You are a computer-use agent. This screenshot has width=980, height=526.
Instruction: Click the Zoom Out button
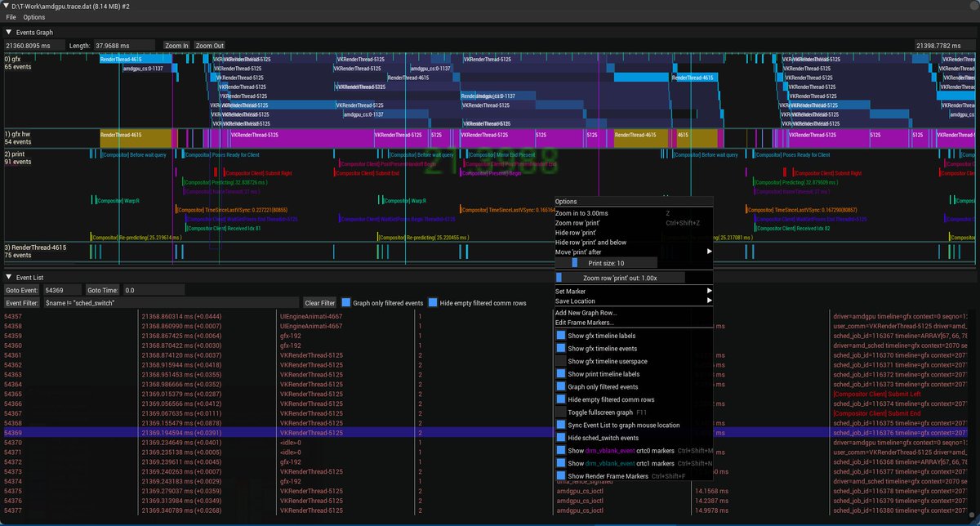tap(209, 46)
